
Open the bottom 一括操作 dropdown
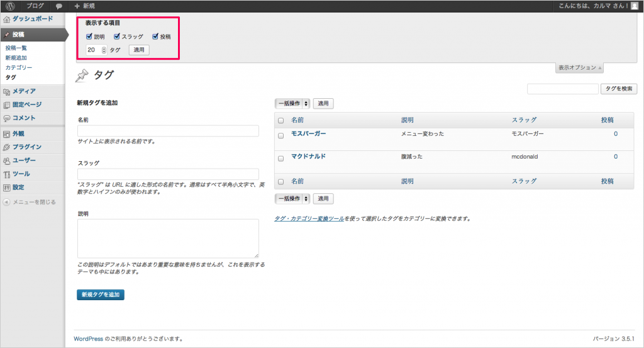point(292,198)
